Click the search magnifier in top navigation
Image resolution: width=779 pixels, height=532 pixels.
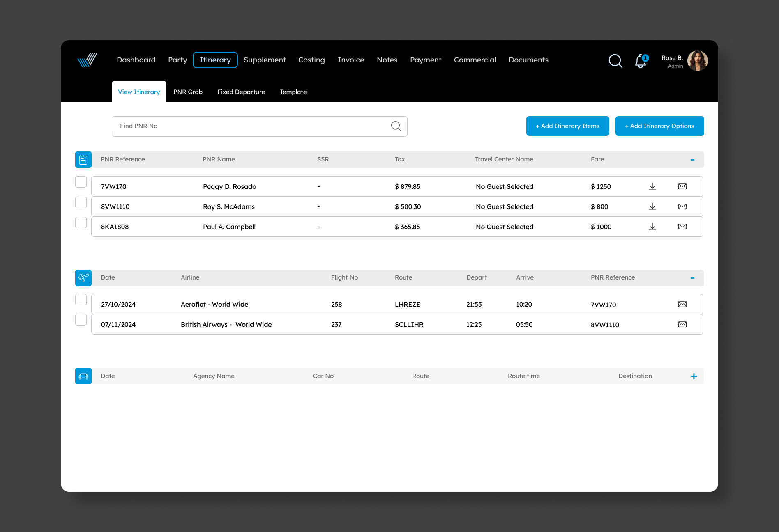click(615, 61)
